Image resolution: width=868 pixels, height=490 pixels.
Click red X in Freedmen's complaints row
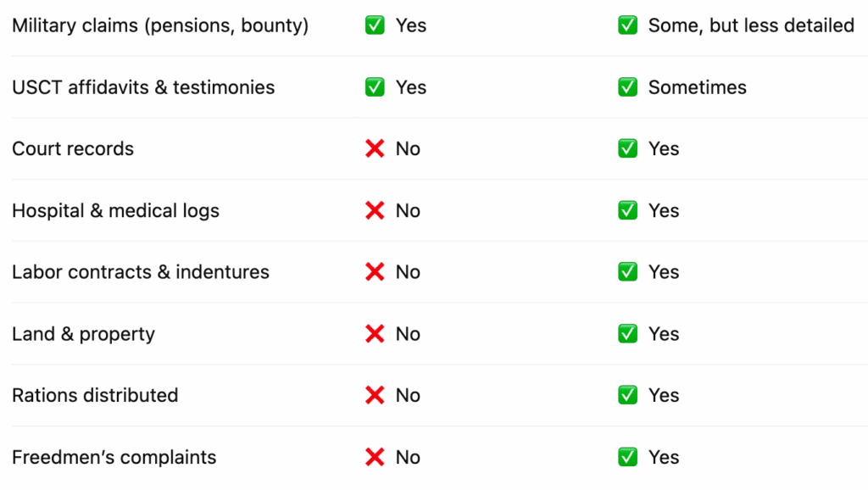pos(375,457)
